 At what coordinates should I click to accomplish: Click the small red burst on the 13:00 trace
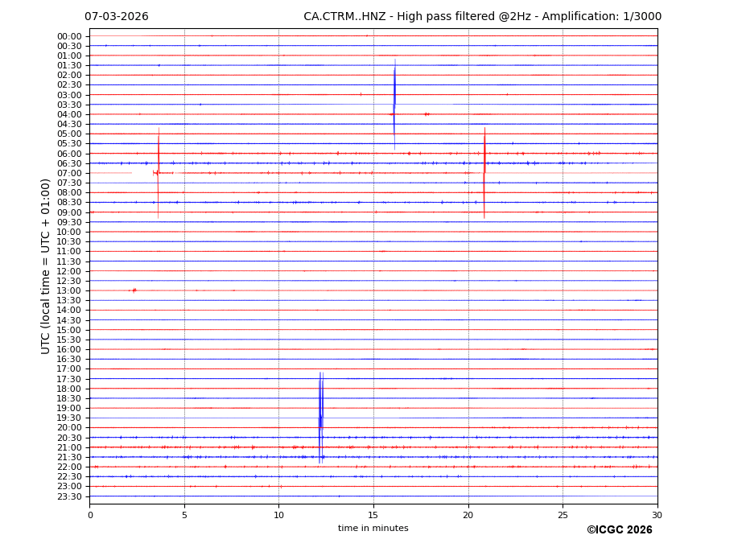tap(134, 290)
